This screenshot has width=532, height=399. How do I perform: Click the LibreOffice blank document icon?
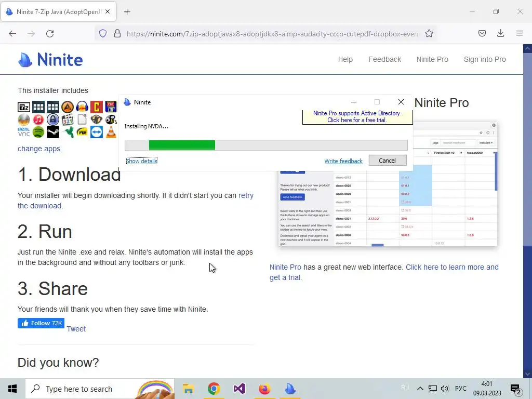click(82, 119)
